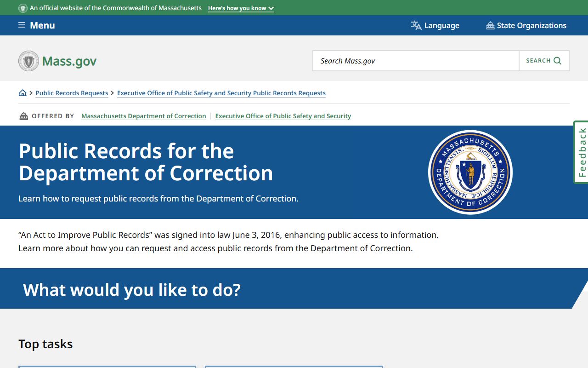The height and width of the screenshot is (368, 588).
Task: Click the magnifying glass search icon
Action: (x=558, y=61)
